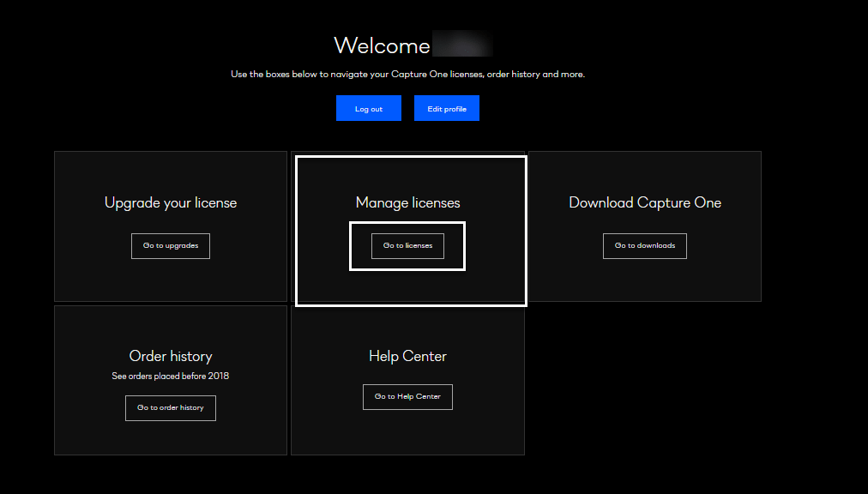Click the Upgrade your license heading

[170, 202]
